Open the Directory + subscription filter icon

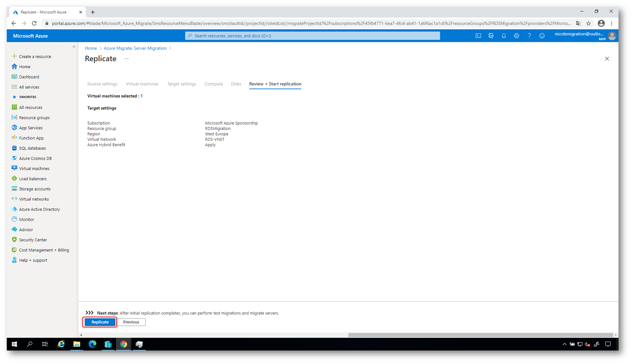(491, 36)
